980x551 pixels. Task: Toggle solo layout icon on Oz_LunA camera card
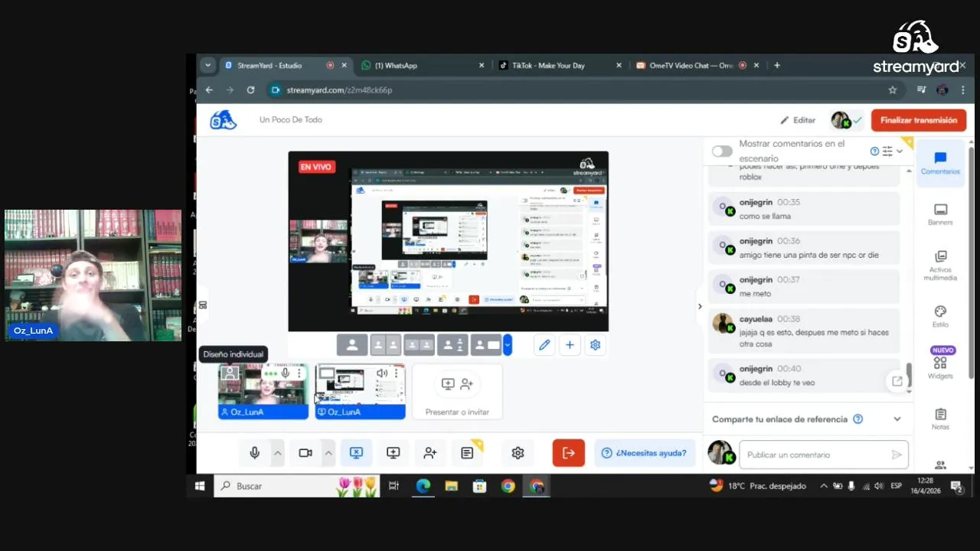click(230, 373)
